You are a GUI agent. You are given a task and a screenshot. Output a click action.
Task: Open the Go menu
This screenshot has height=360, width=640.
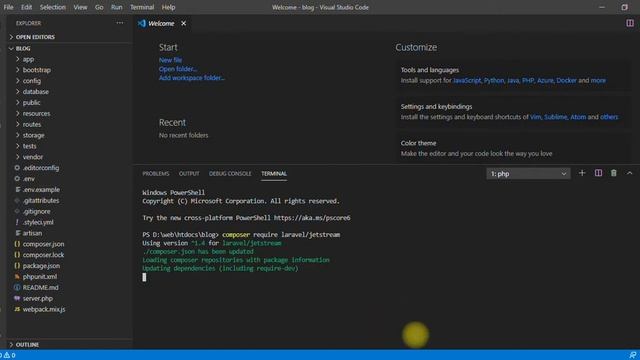click(x=99, y=7)
